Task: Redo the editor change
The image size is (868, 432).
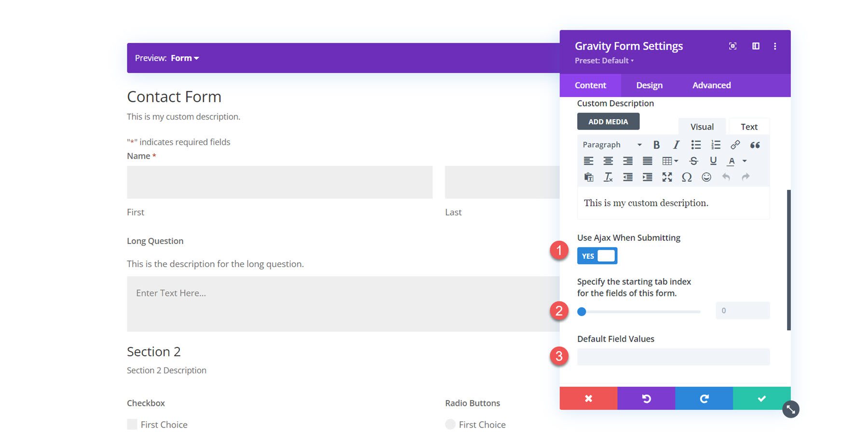Action: point(746,177)
